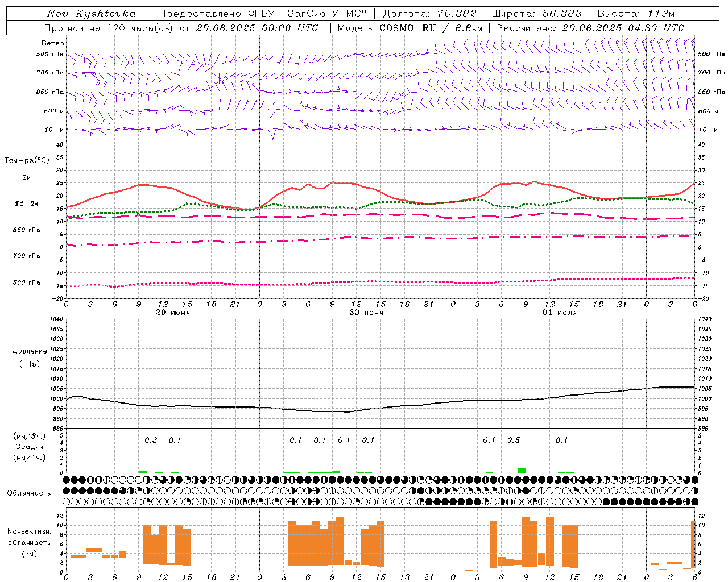Click the "Долгота: 76.382" header field
Viewport: 728px width, 582px height.
pyautogui.click(x=430, y=14)
